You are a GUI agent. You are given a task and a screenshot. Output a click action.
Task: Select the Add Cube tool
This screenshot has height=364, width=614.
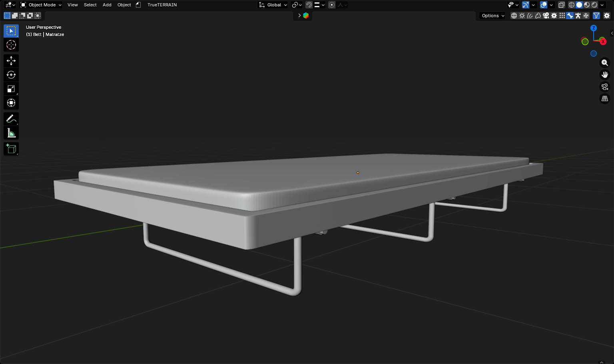(x=11, y=149)
